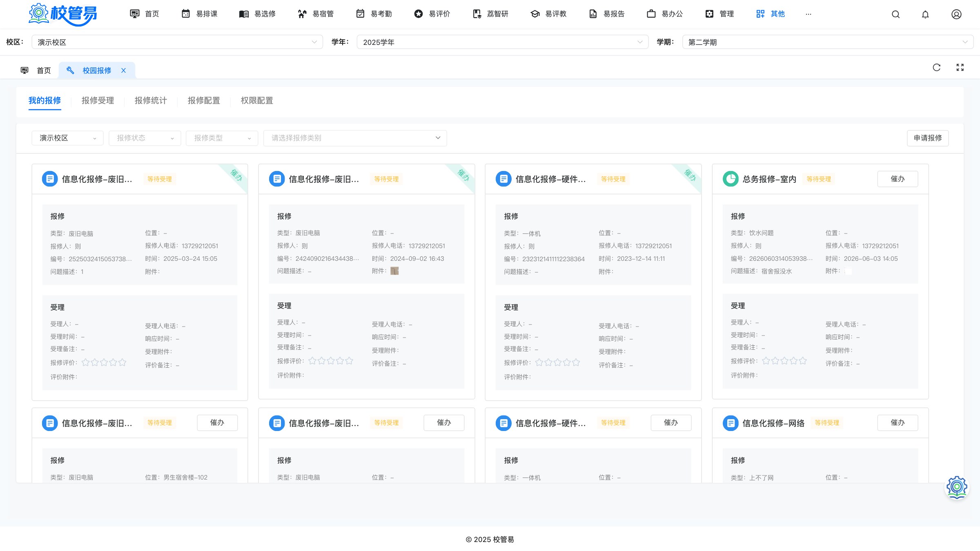The height and width of the screenshot is (551, 980).
Task: Click 催办 on the bottom-row 信息化报修-硬件 card
Action: click(x=671, y=423)
